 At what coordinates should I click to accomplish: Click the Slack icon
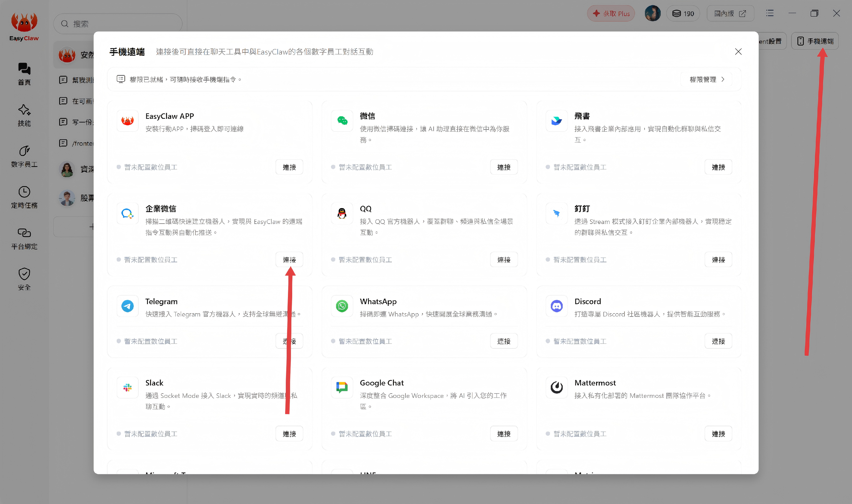(127, 388)
